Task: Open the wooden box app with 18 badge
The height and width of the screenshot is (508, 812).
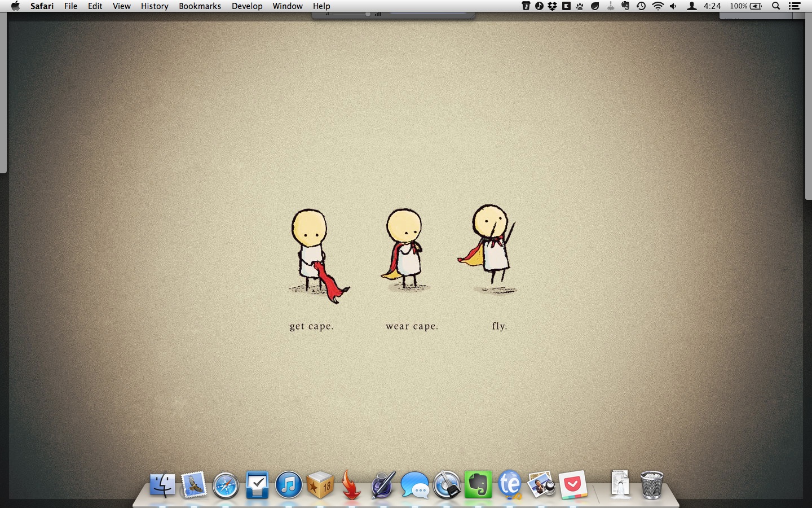Action: point(320,485)
